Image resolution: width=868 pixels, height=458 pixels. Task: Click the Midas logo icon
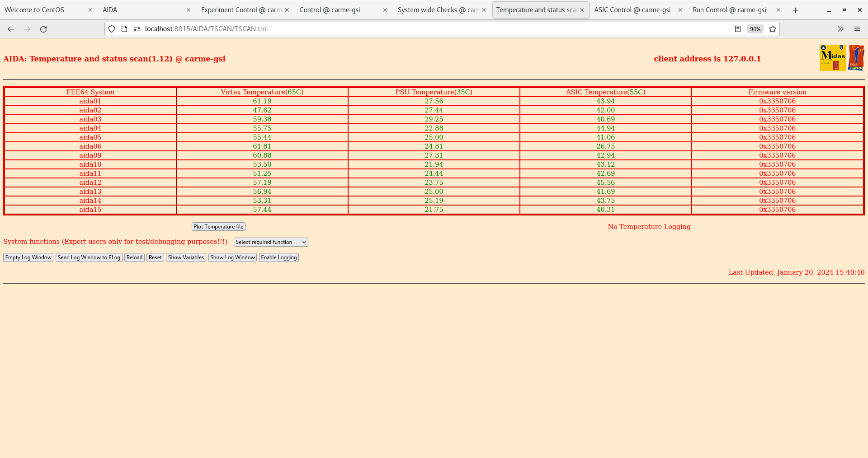pyautogui.click(x=832, y=58)
